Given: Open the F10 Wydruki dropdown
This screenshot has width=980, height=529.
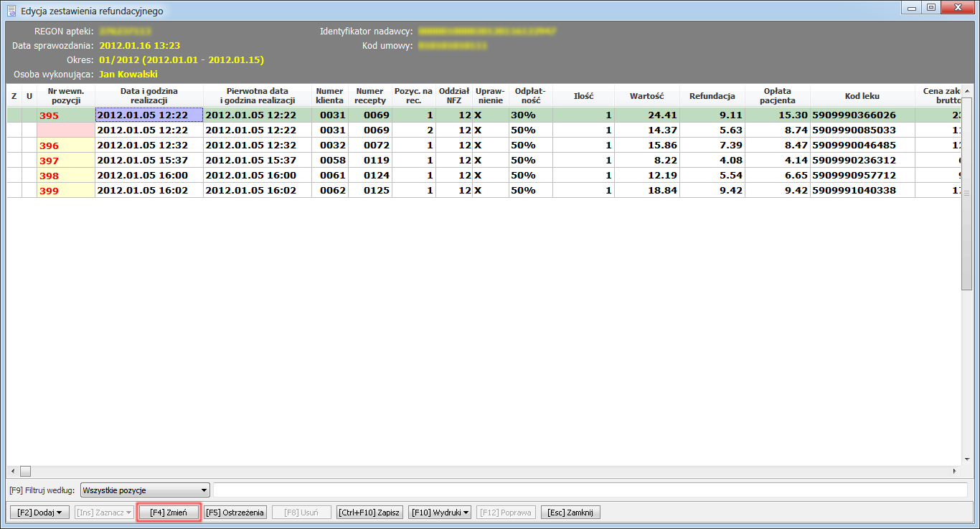Looking at the screenshot, I should (x=440, y=513).
